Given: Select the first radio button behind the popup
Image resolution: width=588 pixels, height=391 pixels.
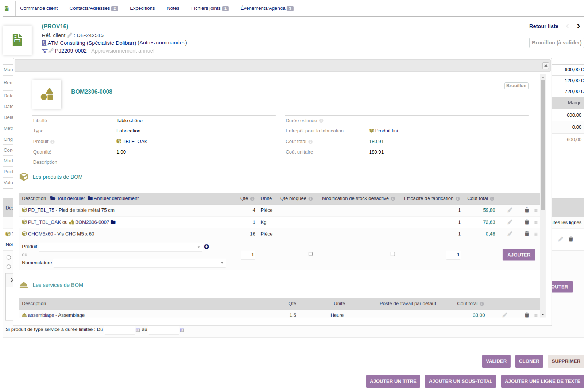Looking at the screenshot, I should pyautogui.click(x=9, y=258).
